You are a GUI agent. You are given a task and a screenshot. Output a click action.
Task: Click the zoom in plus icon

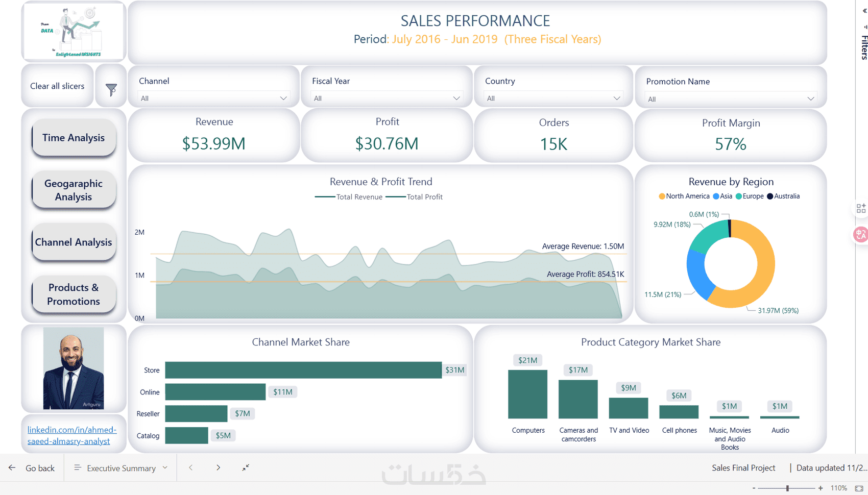[x=821, y=488]
